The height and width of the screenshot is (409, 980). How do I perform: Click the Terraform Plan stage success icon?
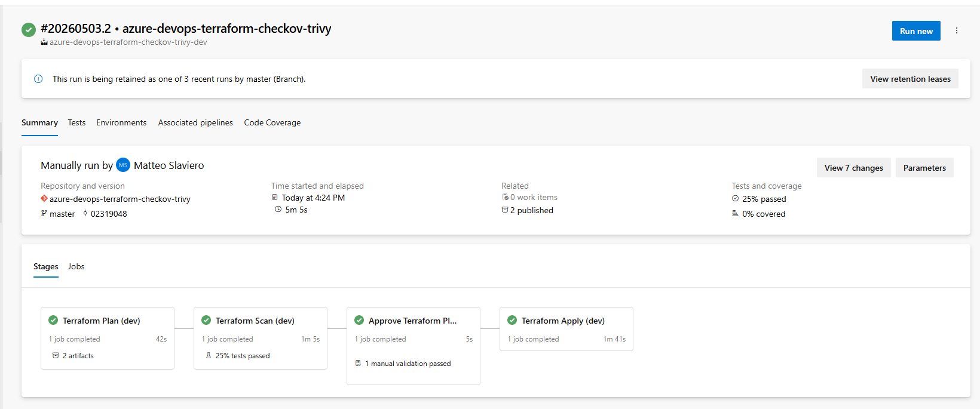point(53,320)
